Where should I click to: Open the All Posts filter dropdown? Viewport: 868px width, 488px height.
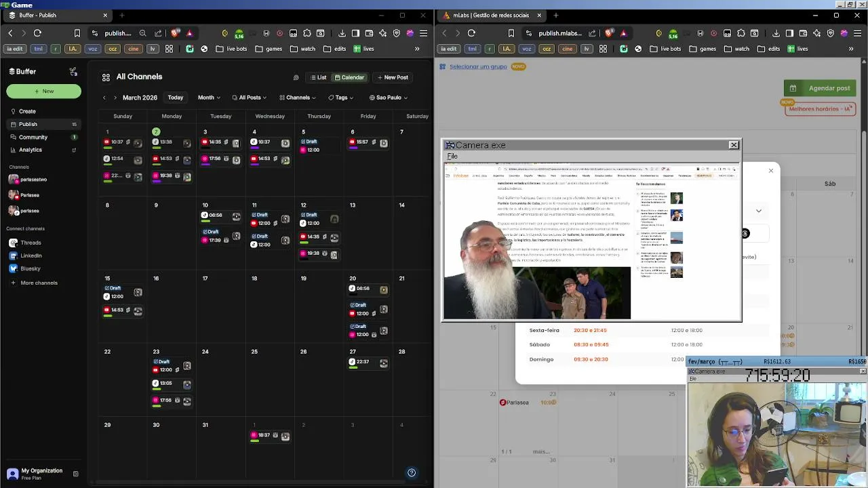[249, 98]
